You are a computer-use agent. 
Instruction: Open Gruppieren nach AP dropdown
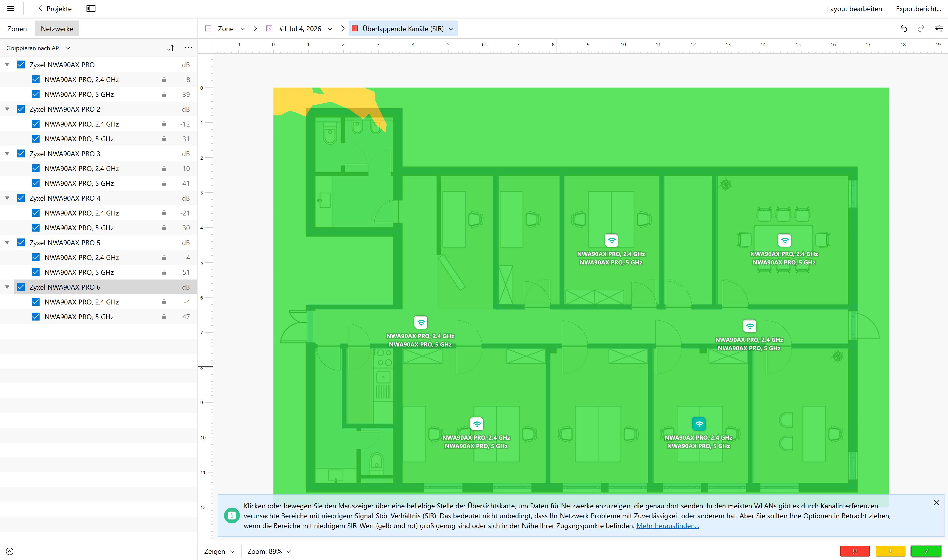tap(38, 48)
